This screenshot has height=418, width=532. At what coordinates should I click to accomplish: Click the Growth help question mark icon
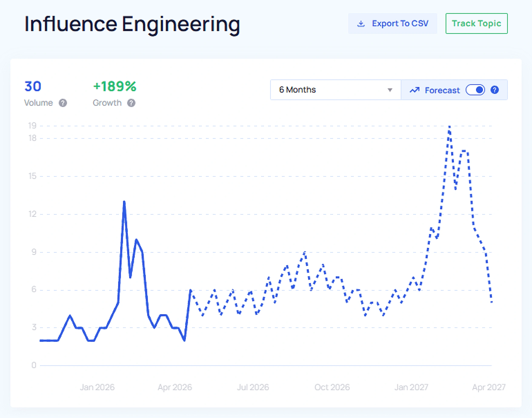point(131,103)
